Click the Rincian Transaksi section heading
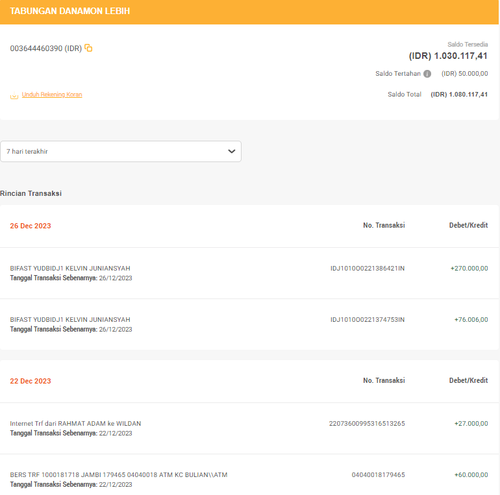 pos(31,193)
